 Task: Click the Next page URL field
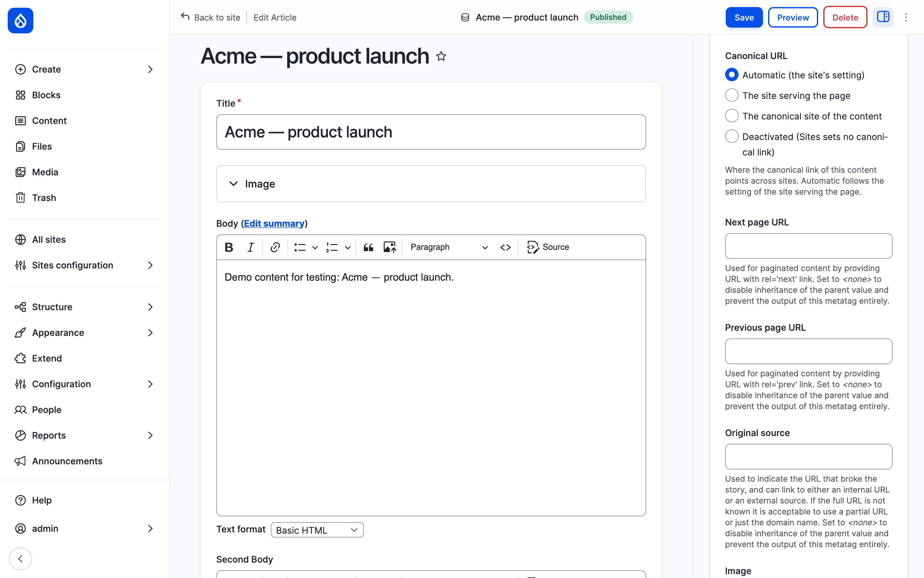[808, 246]
